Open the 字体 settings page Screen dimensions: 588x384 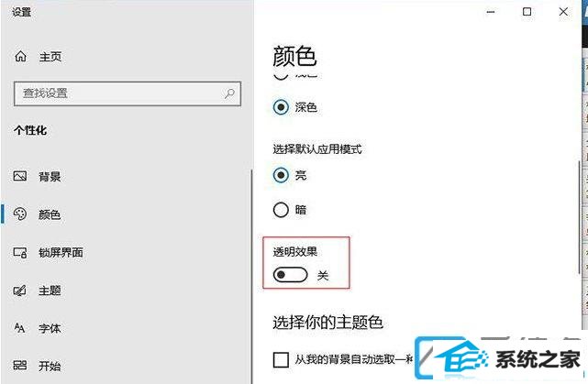tap(50, 329)
